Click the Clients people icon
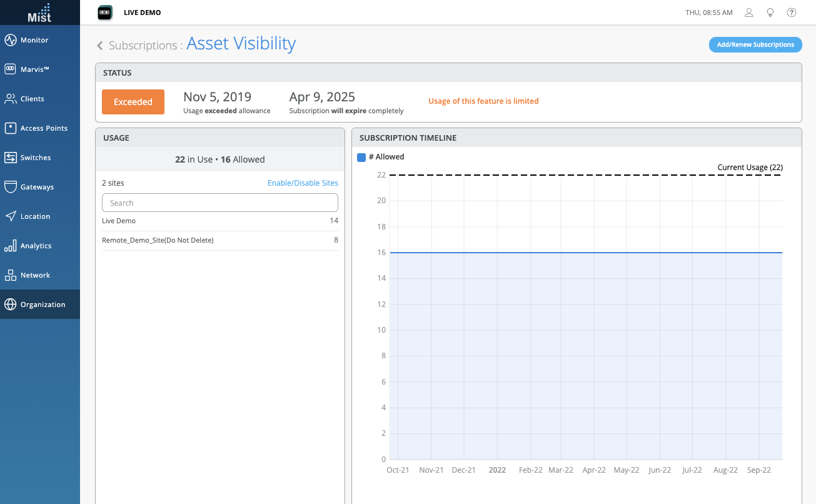This screenshot has width=816, height=504. coord(10,99)
